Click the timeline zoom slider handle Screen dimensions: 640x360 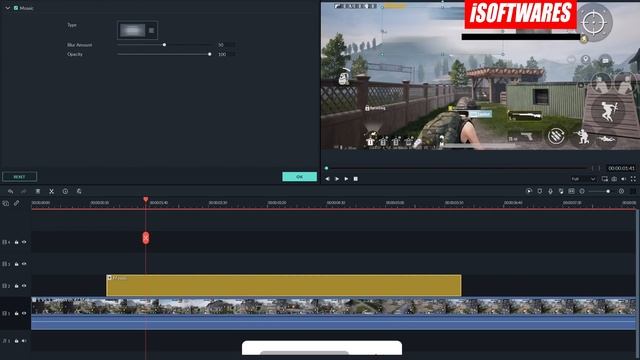[608, 191]
